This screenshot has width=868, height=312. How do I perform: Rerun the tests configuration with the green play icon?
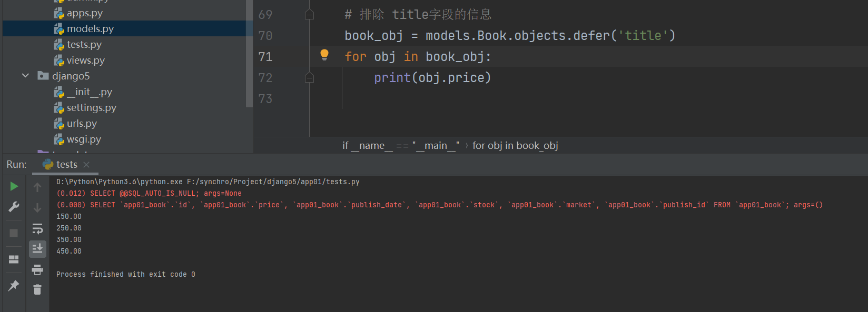pyautogui.click(x=14, y=186)
